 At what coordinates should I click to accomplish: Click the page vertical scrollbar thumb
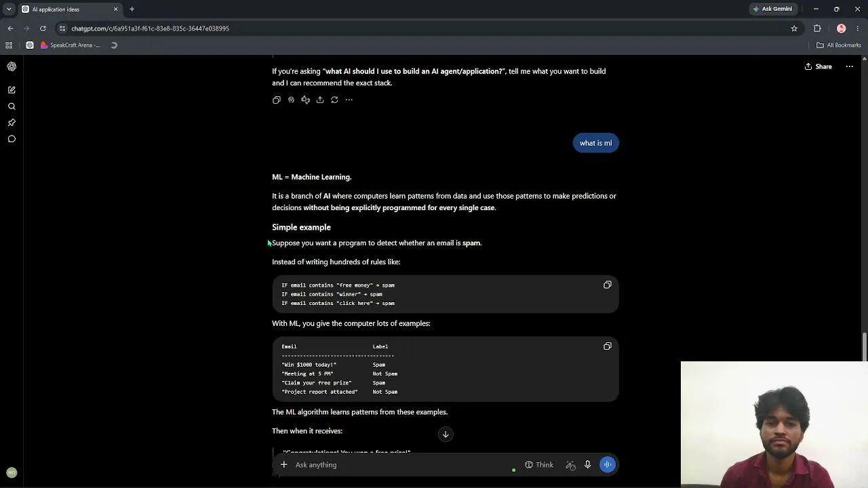point(865,346)
